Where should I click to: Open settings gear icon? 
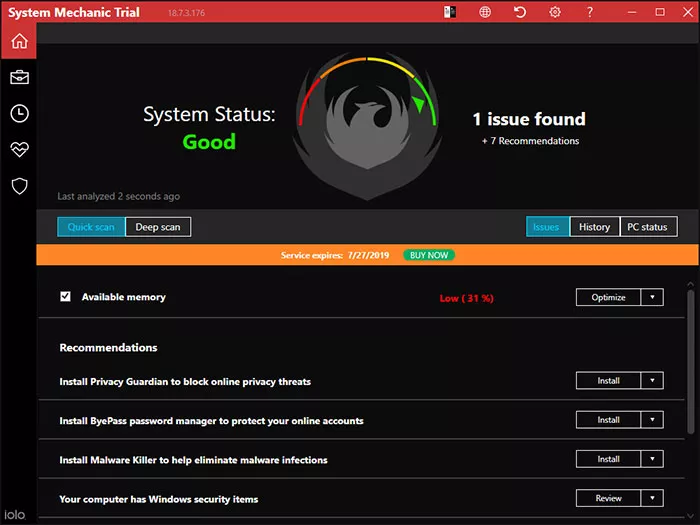click(x=554, y=12)
